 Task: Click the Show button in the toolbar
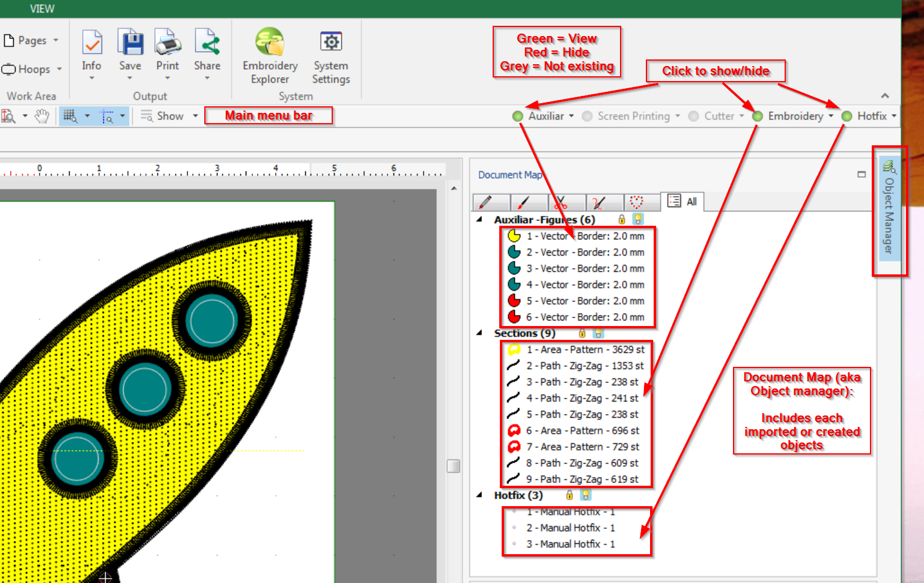click(169, 116)
